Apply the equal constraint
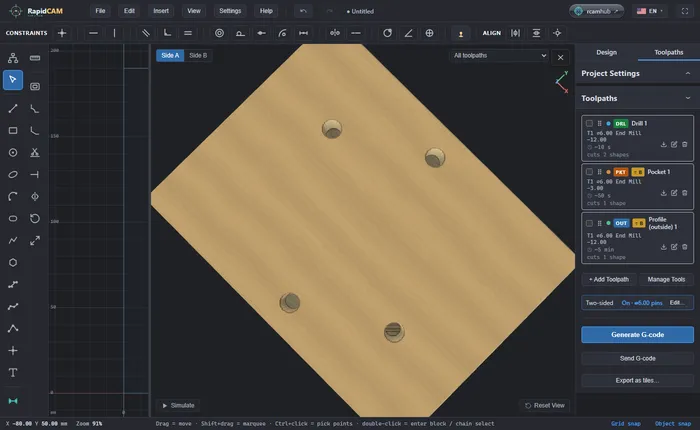700x430 pixels. [188, 33]
